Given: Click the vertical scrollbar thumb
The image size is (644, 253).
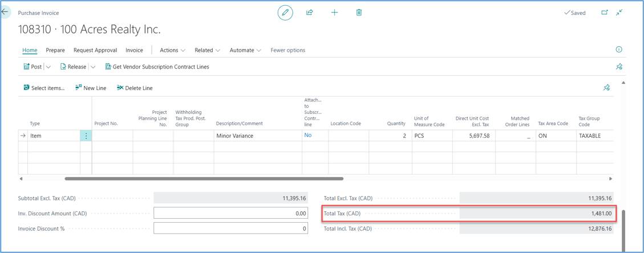Looking at the screenshot, I should click(623, 231).
